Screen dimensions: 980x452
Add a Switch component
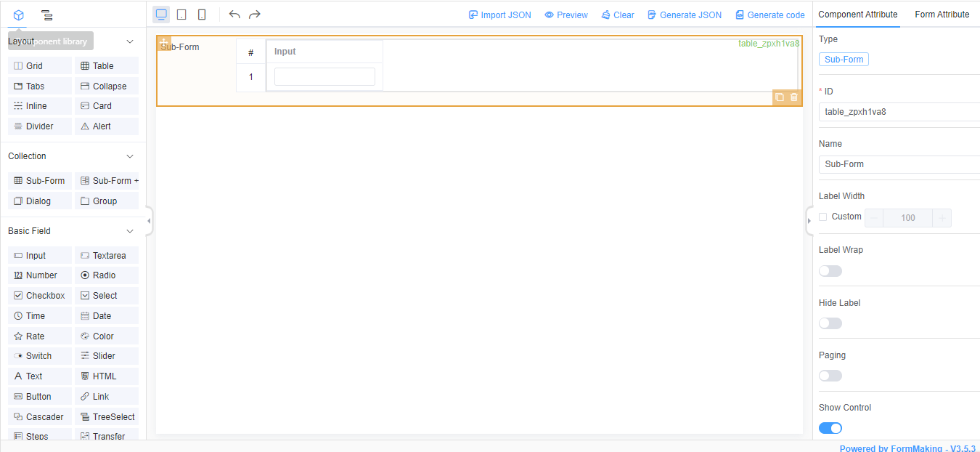point(40,356)
